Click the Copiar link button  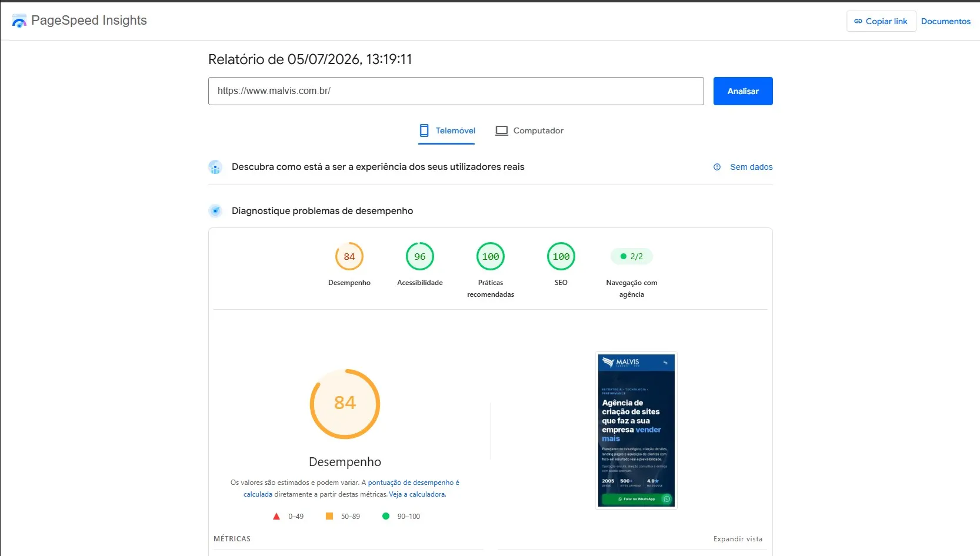881,21
